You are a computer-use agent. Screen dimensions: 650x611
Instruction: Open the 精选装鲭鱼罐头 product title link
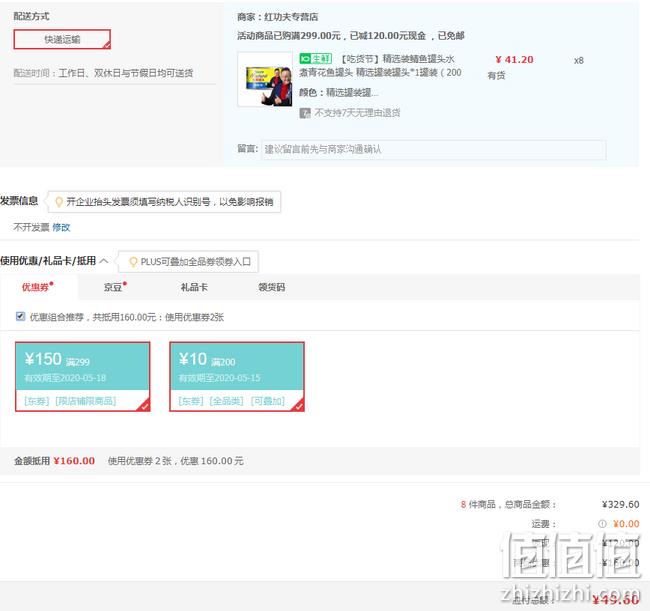coord(380,65)
